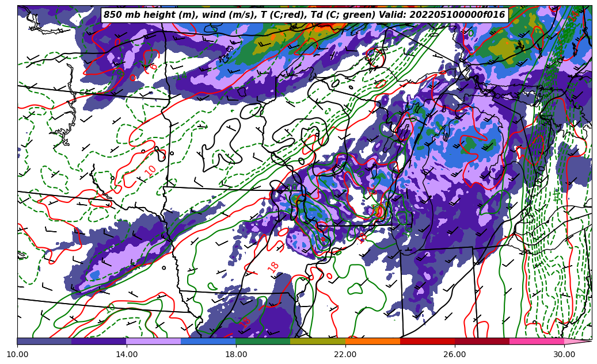Select the bright red 24–26 colorbar segment

427,341
